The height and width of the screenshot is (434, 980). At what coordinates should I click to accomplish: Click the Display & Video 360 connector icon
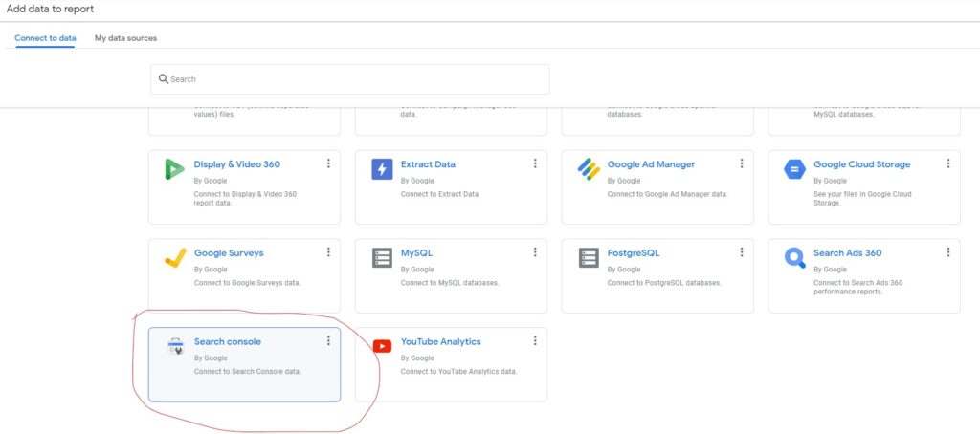(x=174, y=169)
